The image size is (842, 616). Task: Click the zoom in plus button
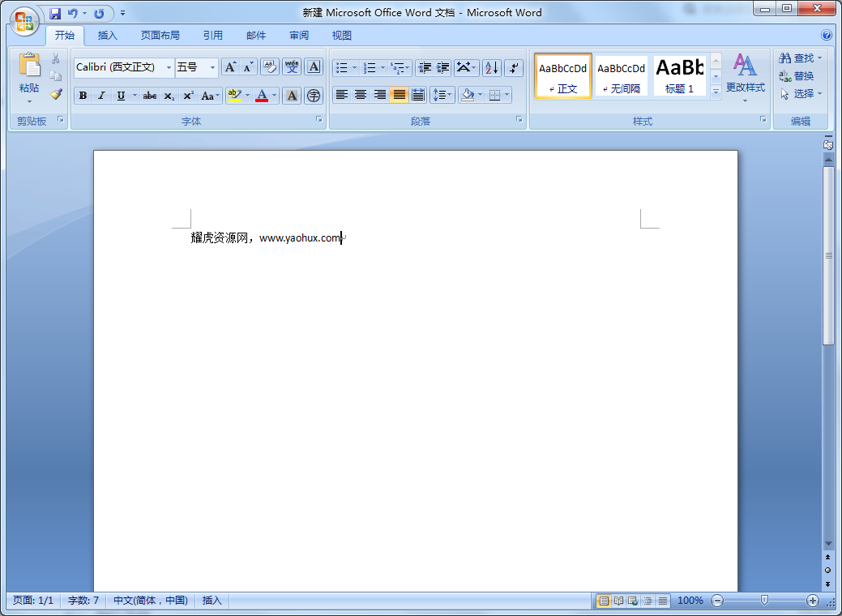click(x=813, y=601)
